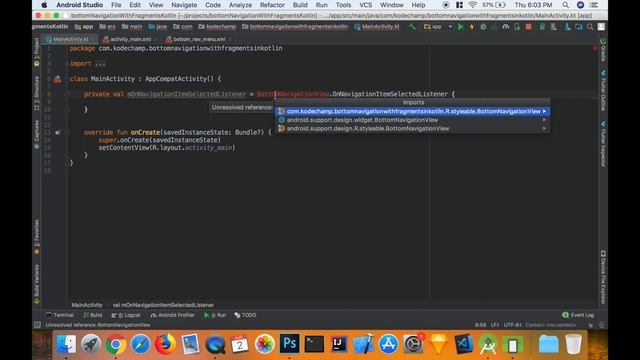Open Photoshop from the Dock
The width and height of the screenshot is (640, 360).
pyautogui.click(x=289, y=344)
